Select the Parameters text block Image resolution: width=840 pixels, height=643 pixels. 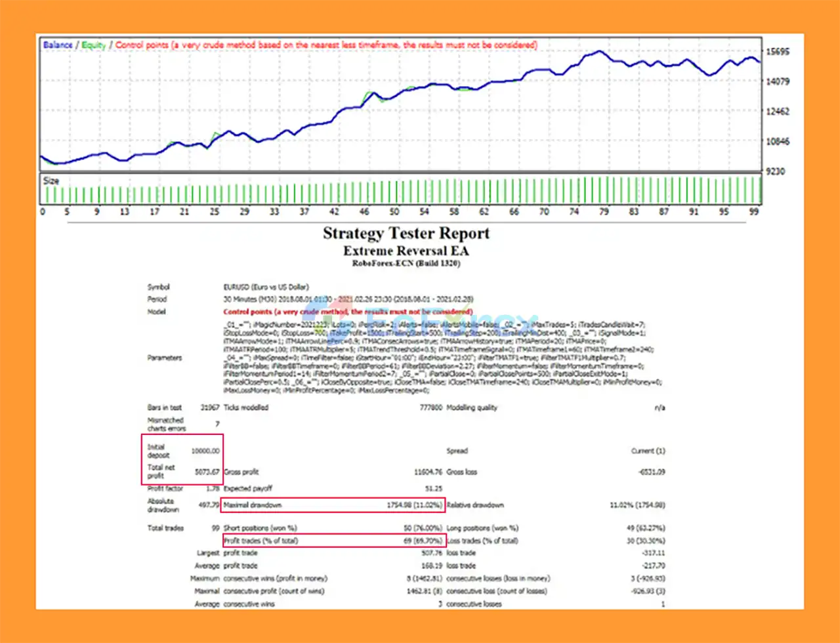click(x=407, y=358)
